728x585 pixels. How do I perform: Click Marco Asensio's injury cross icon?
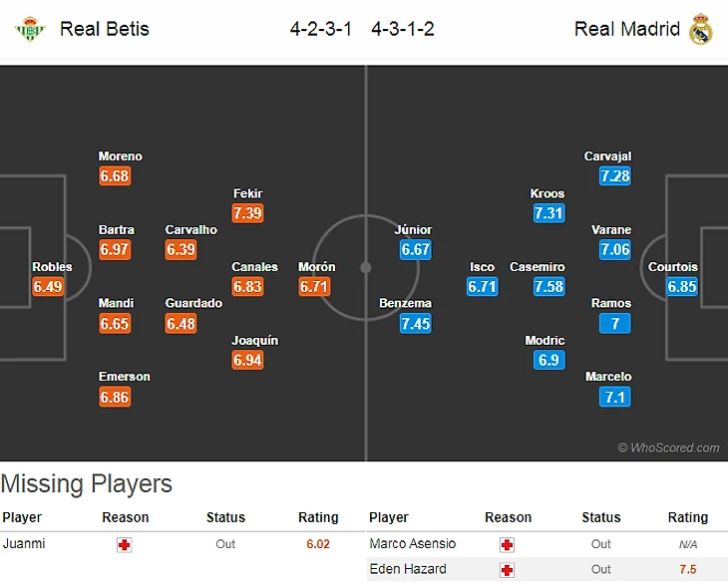[x=507, y=544]
